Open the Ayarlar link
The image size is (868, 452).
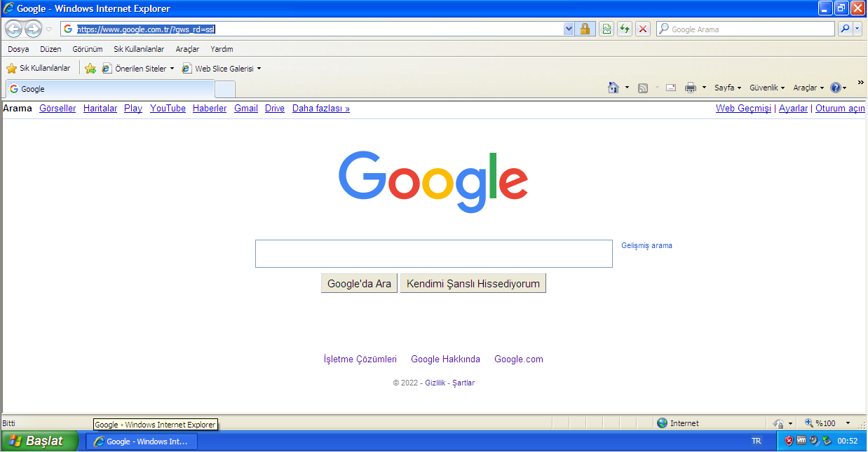794,109
